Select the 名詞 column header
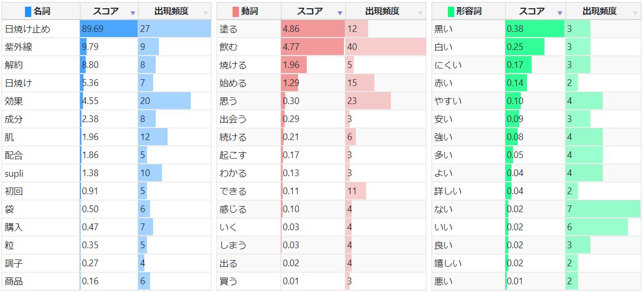The width and height of the screenshot is (644, 292). tap(41, 11)
